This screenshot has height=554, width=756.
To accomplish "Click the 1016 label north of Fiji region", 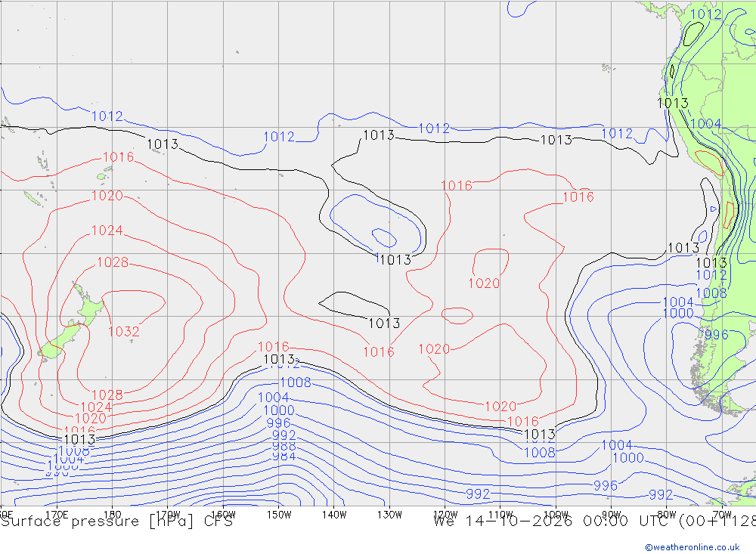I will point(118,156).
